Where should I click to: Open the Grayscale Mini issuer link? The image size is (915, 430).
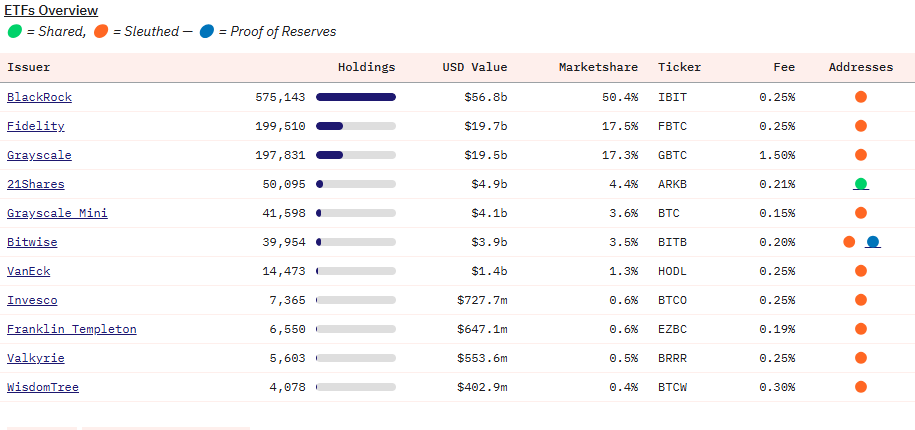(x=57, y=213)
